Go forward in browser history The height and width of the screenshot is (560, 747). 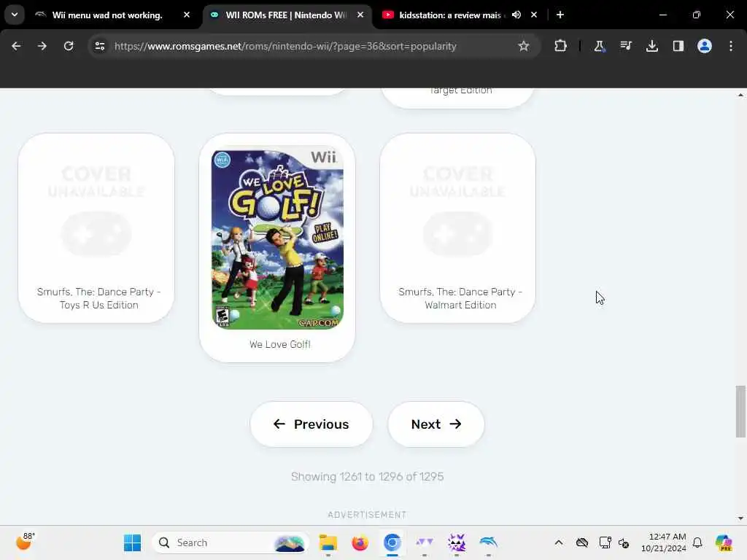[42, 46]
